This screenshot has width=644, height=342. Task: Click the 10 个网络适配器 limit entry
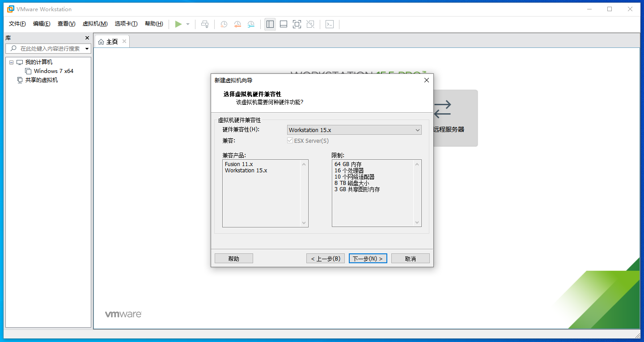355,177
